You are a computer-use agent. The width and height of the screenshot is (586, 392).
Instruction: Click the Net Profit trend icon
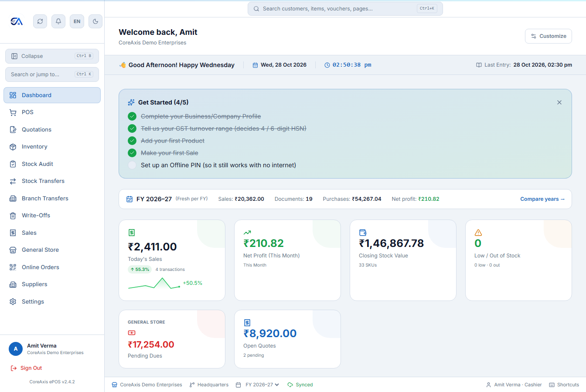pyautogui.click(x=247, y=233)
